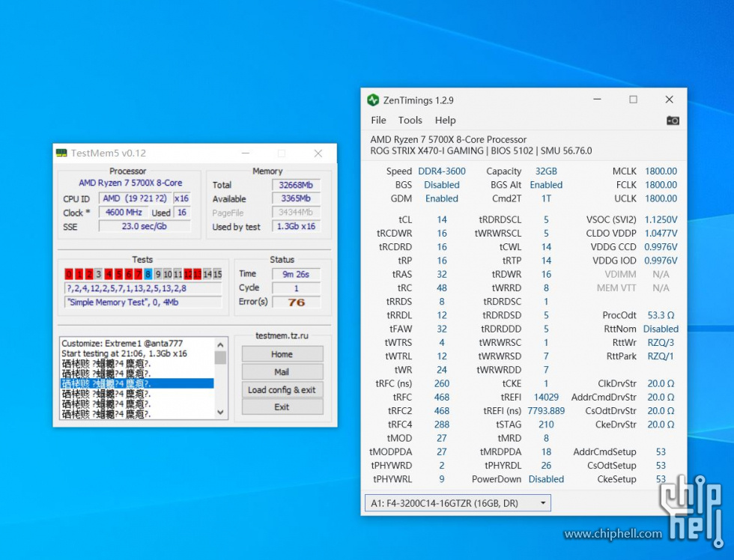734x560 pixels.
Task: Click the BGS Disabled value
Action: click(x=442, y=185)
